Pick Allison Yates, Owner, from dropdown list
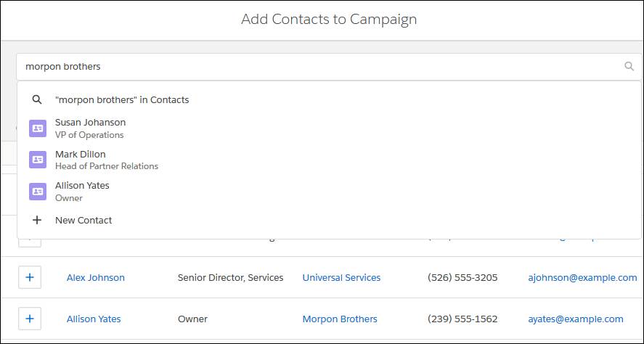 coord(329,192)
